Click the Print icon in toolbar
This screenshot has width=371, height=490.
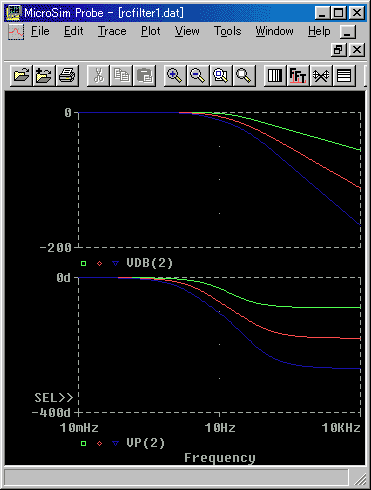67,75
